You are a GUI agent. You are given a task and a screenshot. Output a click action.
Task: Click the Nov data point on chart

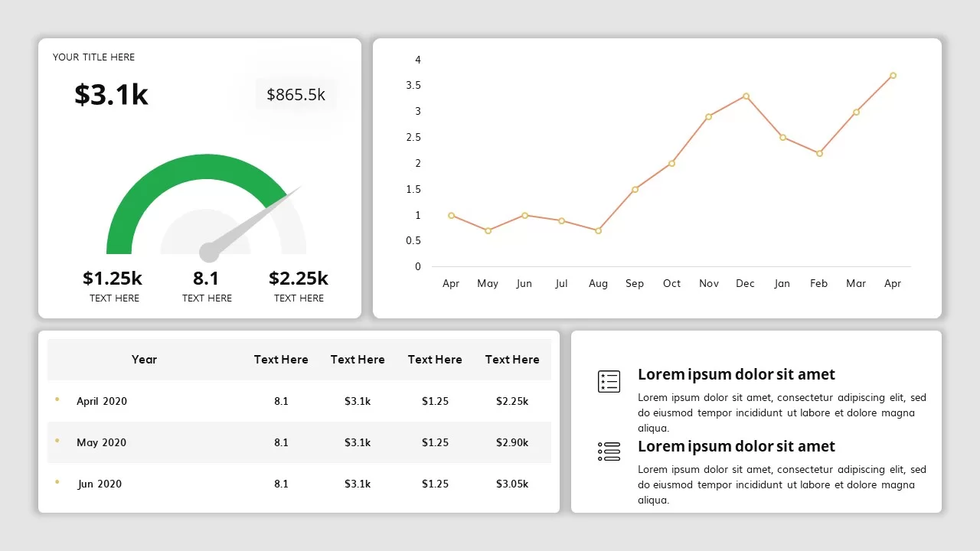tap(709, 117)
